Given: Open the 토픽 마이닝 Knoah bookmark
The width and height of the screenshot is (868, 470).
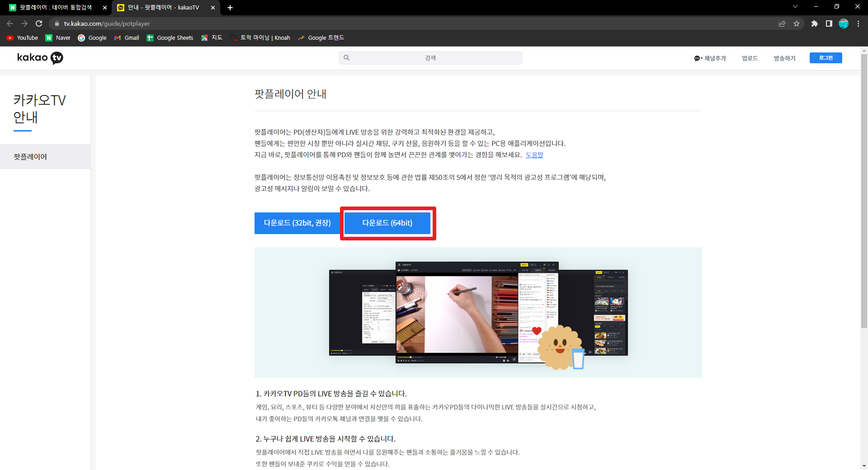Looking at the screenshot, I should 260,38.
